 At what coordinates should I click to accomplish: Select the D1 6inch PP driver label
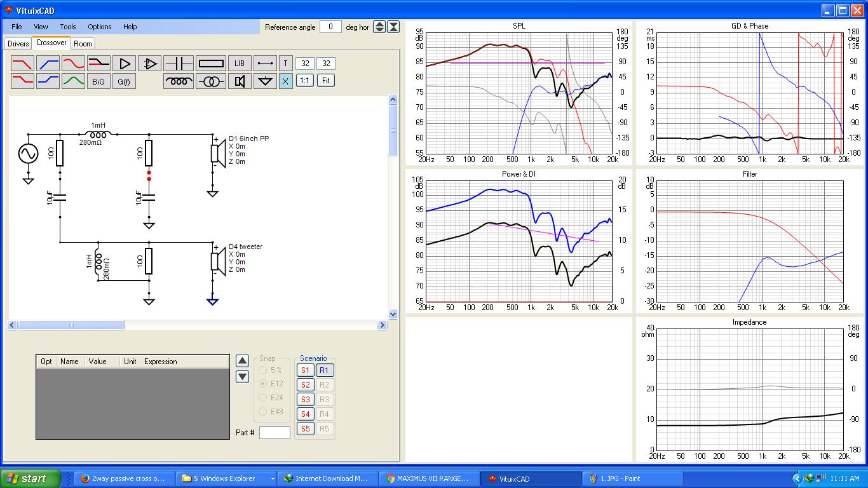pos(248,139)
